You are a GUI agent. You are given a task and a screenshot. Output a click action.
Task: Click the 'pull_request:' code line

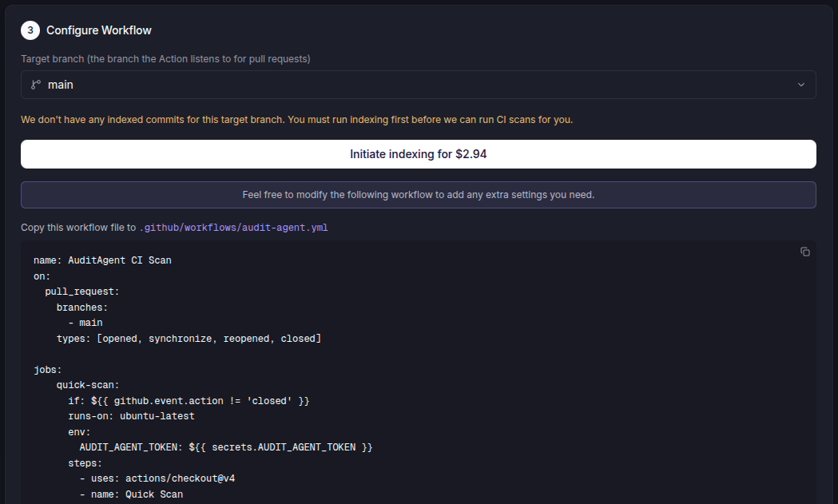tap(82, 292)
